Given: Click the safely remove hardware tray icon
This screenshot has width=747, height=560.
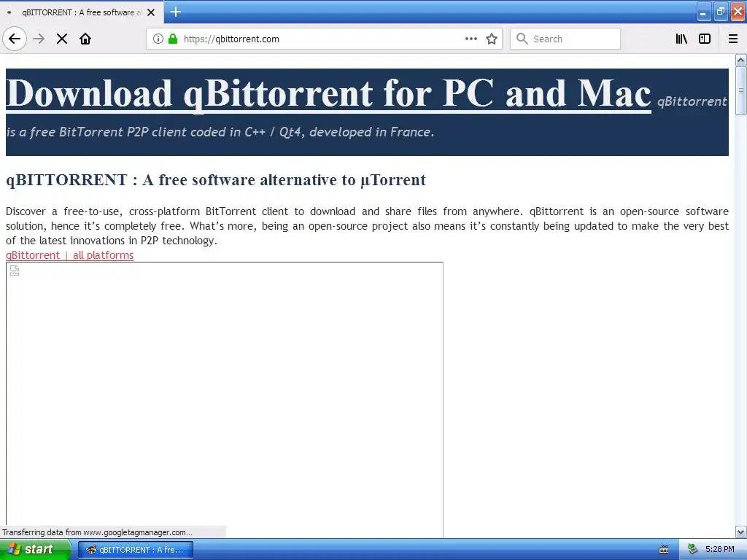Looking at the screenshot, I should (x=693, y=550).
